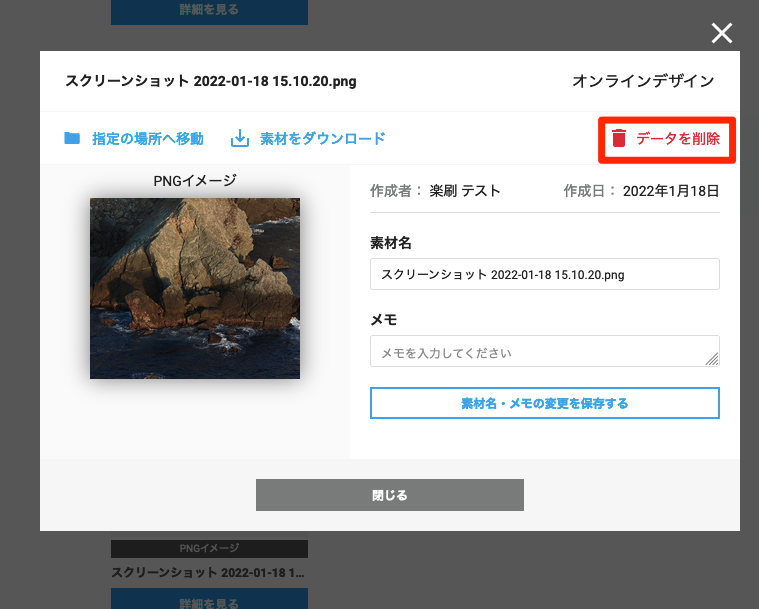Click the 作成日 2022年1月18日 text
Image resolution: width=759 pixels, height=609 pixels.
[x=641, y=191]
